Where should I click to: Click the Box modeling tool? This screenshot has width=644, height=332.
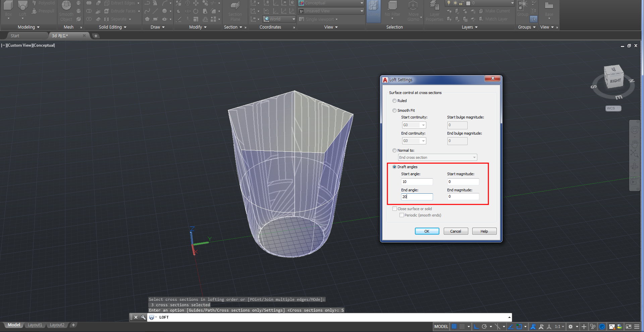point(8,9)
